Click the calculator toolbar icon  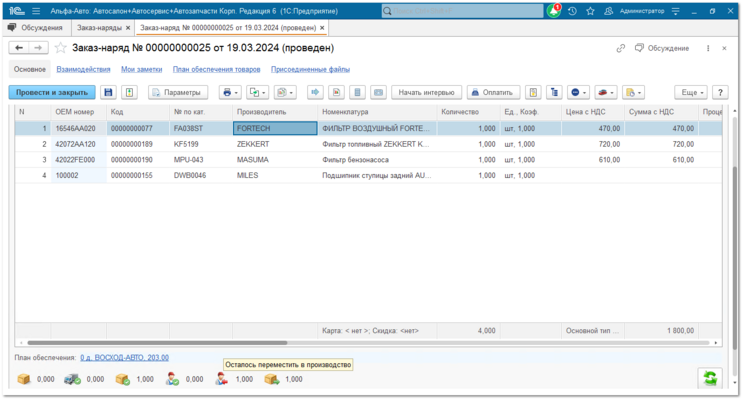click(357, 92)
